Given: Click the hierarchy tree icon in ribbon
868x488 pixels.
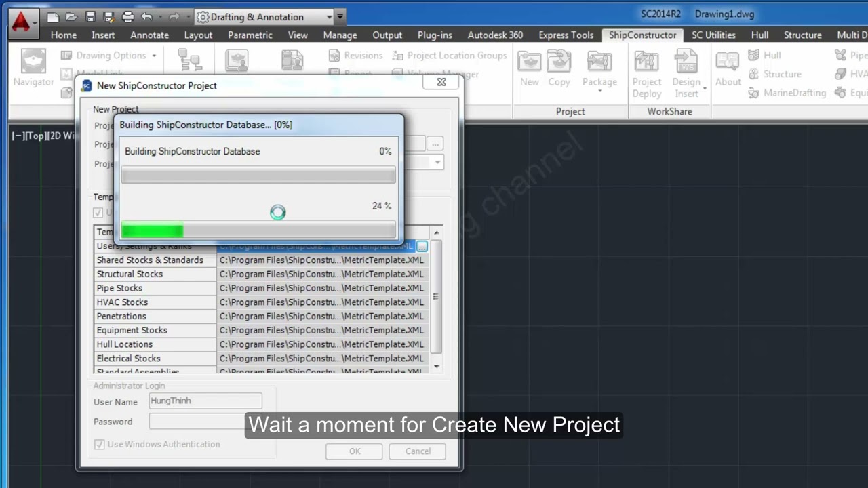Looking at the screenshot, I should pos(190,60).
